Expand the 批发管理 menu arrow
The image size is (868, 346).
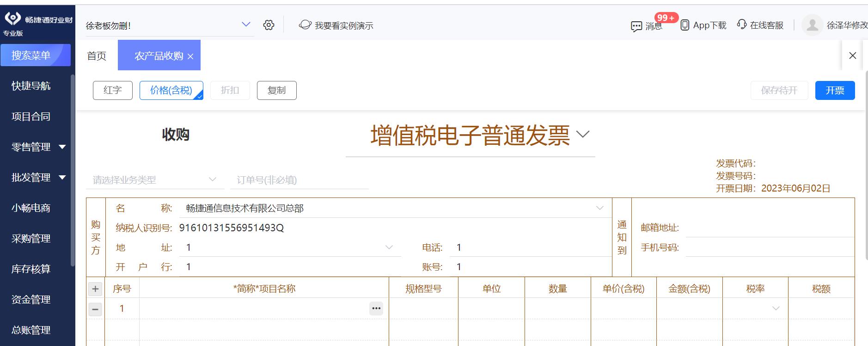pyautogui.click(x=62, y=178)
